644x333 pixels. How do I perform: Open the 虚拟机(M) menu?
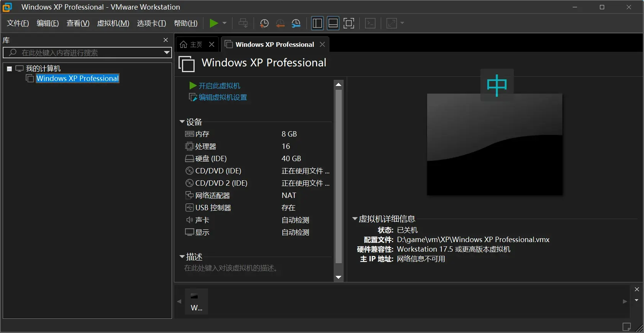tap(113, 23)
